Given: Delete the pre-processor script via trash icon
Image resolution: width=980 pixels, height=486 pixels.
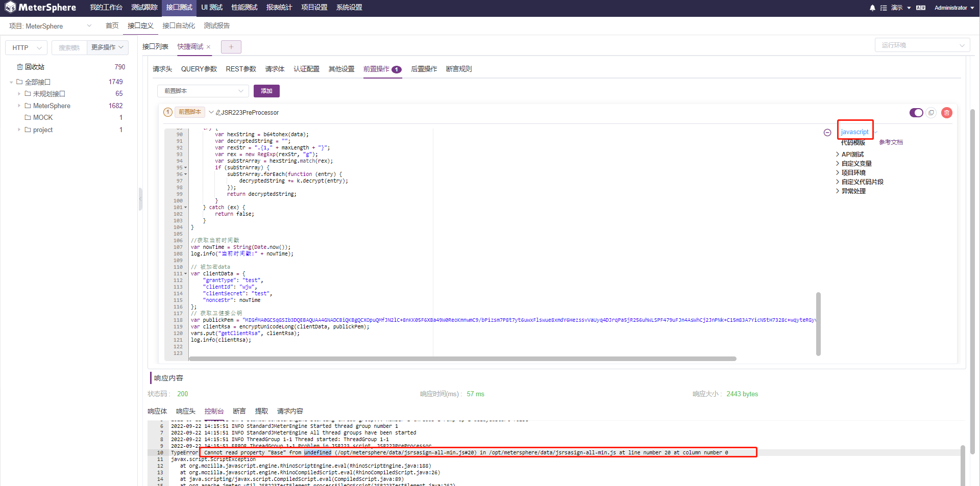Looking at the screenshot, I should tap(947, 113).
